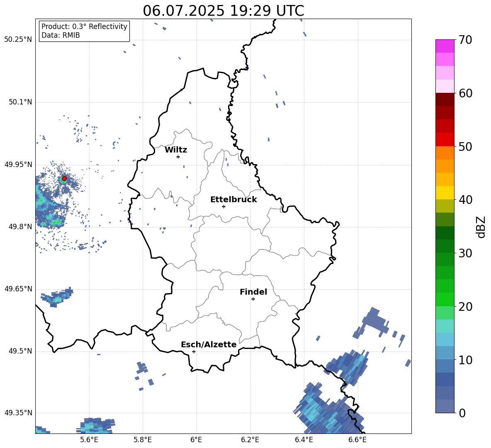Click the Product: 0.3° Reflectivity text
The width and height of the screenshot is (491, 448).
point(84,27)
